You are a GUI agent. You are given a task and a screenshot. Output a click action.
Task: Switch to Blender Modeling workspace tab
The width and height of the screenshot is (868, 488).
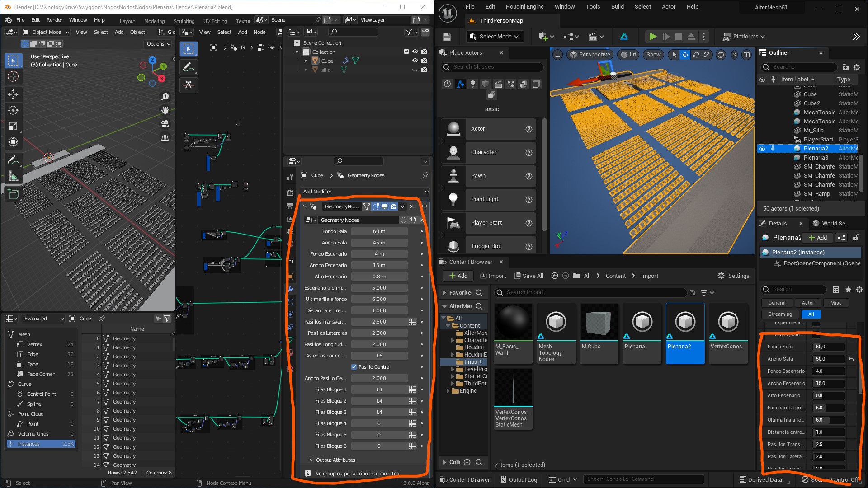(154, 21)
